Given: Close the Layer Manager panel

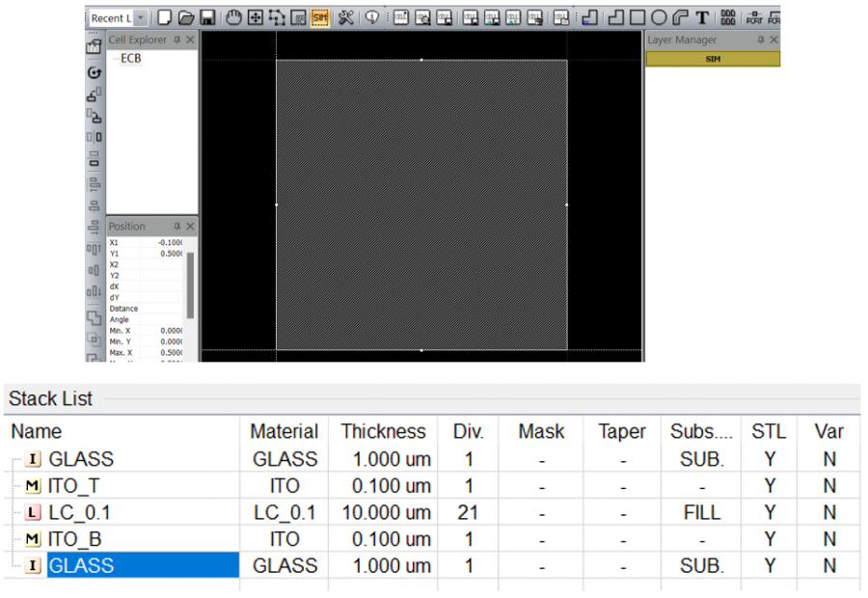Looking at the screenshot, I should click(x=773, y=40).
